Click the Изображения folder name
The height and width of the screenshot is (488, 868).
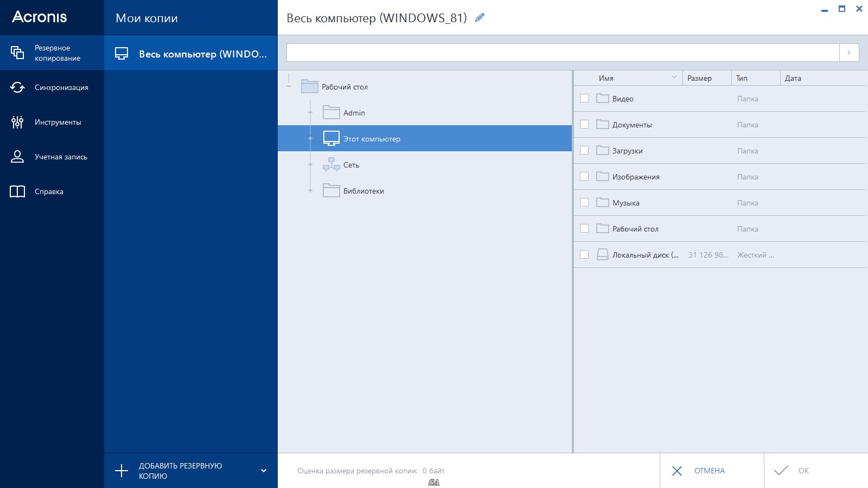point(636,177)
